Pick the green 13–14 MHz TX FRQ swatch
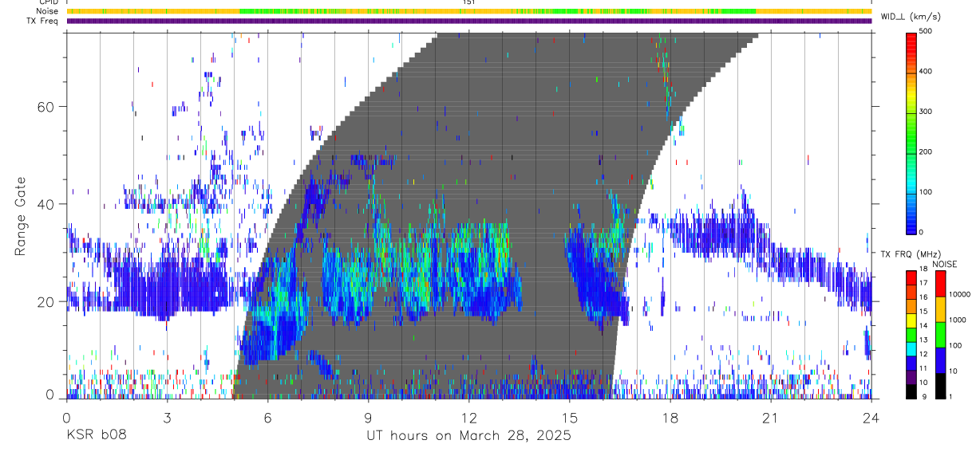This screenshot has height=452, width=980. tap(911, 334)
